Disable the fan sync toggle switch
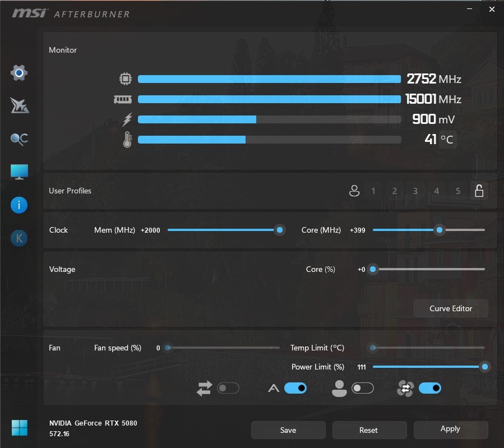Viewport: 504px width, 448px height. (430, 388)
